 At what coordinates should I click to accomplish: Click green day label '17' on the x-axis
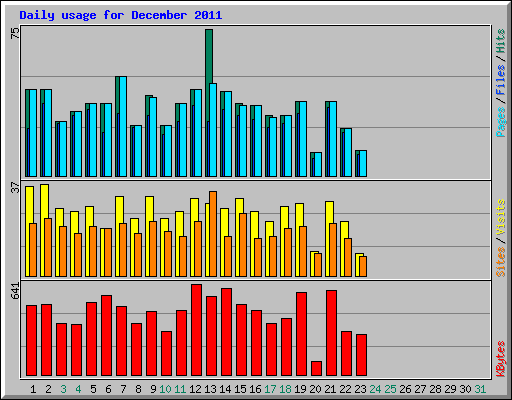point(270,389)
